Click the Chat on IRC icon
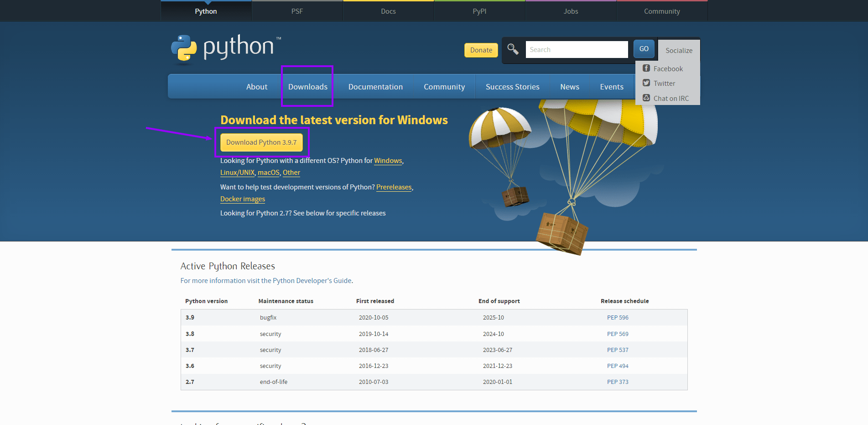Image resolution: width=868 pixels, height=425 pixels. 646,98
